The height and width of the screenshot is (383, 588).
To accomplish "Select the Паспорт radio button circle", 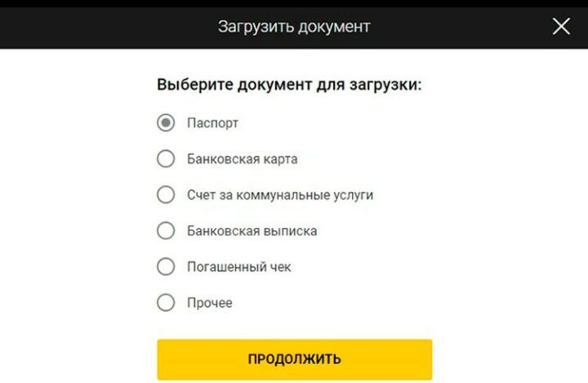I will pyautogui.click(x=166, y=122).
